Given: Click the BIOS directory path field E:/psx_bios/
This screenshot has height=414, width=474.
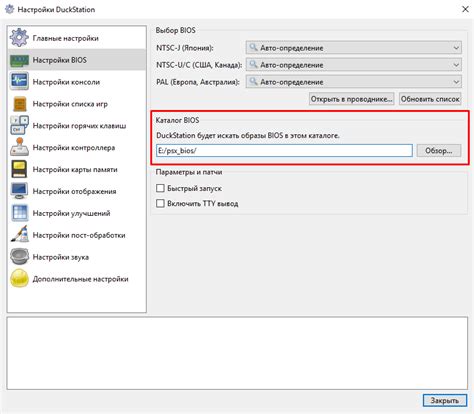Looking at the screenshot, I should [x=284, y=151].
